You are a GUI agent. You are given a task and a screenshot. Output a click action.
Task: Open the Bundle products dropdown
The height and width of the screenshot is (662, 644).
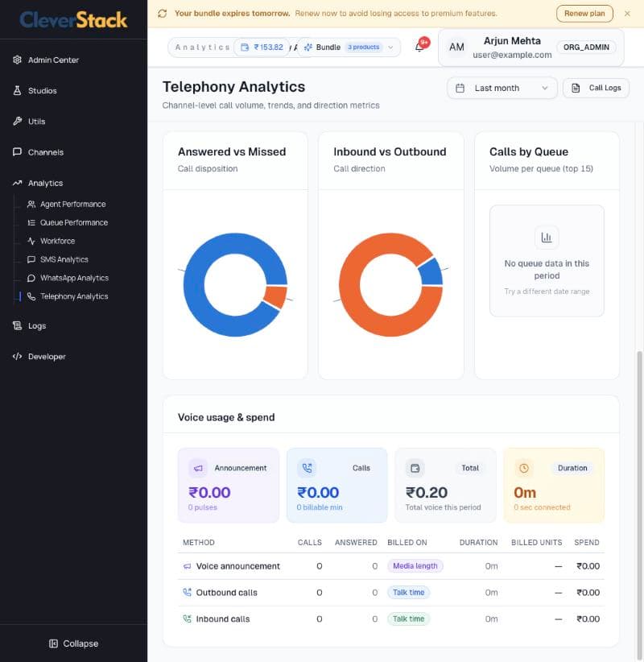click(349, 48)
